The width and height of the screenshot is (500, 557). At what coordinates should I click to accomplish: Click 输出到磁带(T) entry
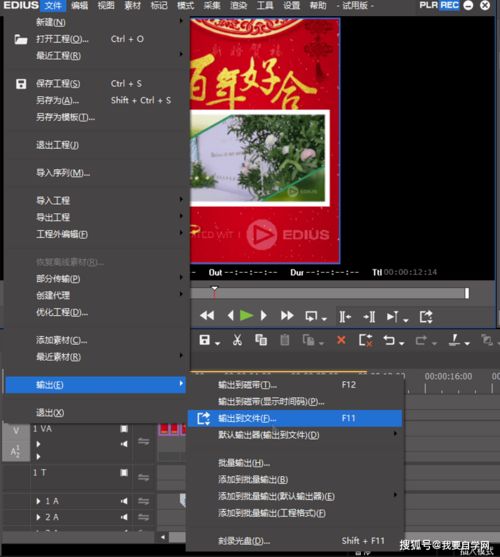(x=248, y=385)
